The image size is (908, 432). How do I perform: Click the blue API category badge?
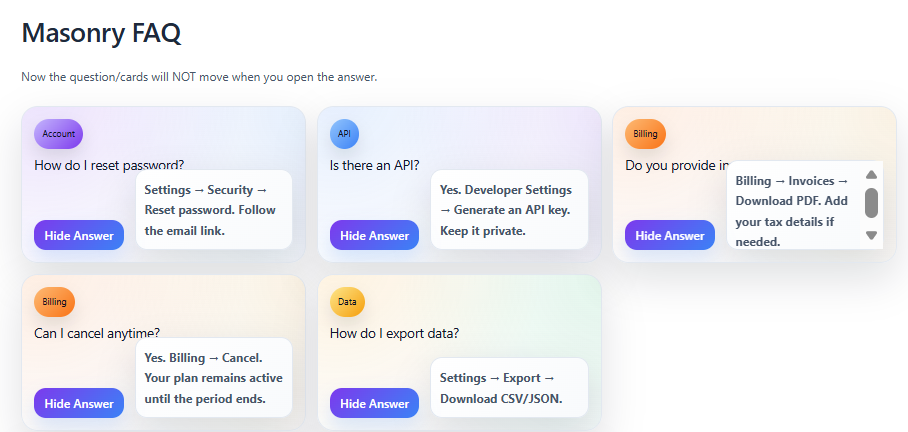coord(344,134)
